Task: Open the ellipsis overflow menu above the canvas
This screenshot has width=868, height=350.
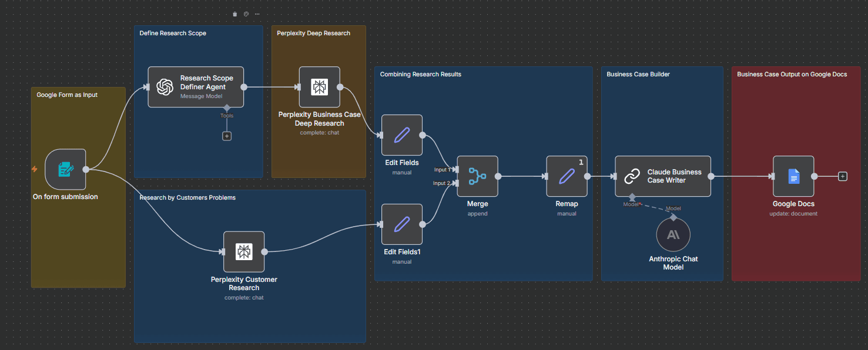Action: (257, 14)
